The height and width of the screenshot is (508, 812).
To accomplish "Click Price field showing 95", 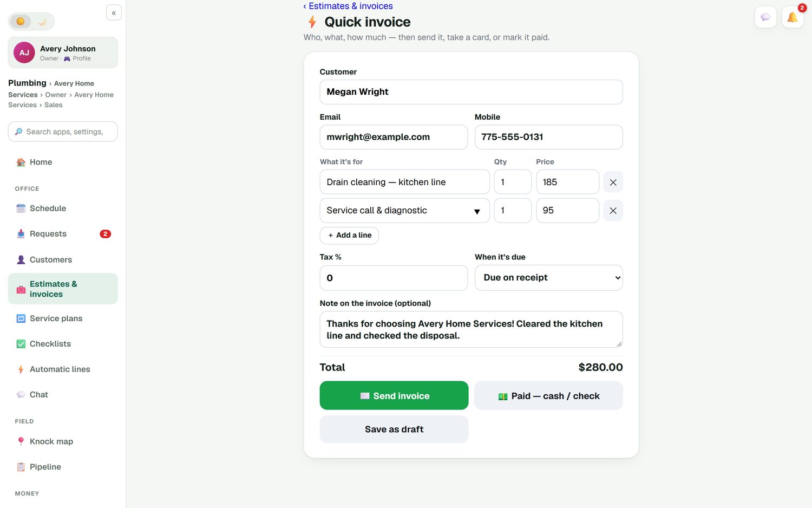I will pos(567,211).
